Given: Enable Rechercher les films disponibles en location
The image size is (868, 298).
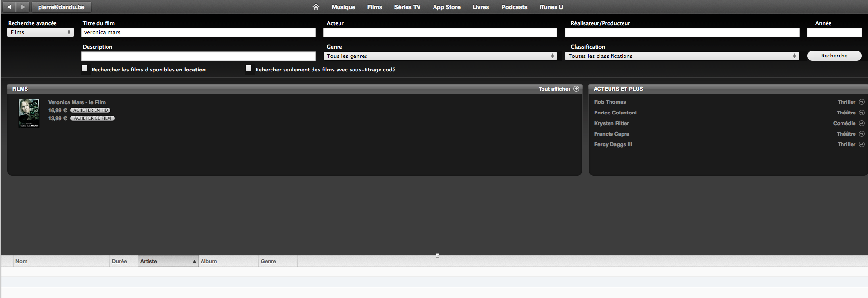Looking at the screenshot, I should point(85,68).
